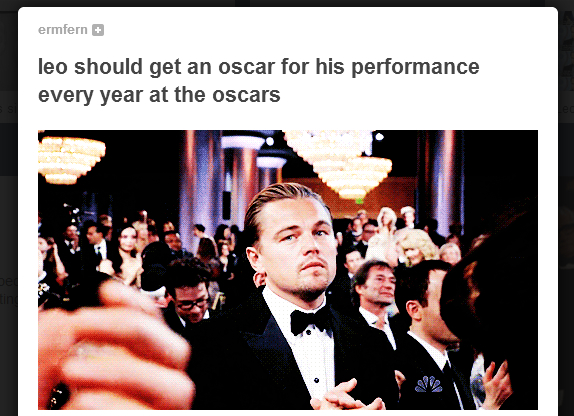The image size is (574, 416).
Task: Follow ermfern with the plus icon
Action: point(98,30)
